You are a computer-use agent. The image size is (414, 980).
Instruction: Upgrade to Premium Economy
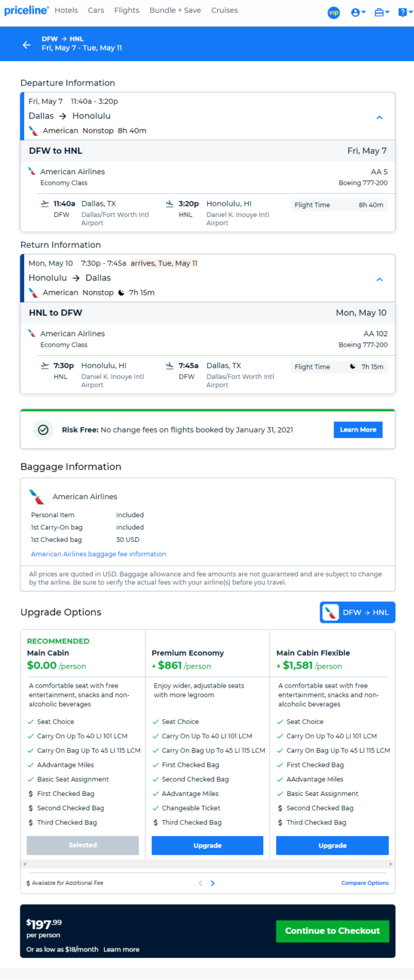point(208,845)
